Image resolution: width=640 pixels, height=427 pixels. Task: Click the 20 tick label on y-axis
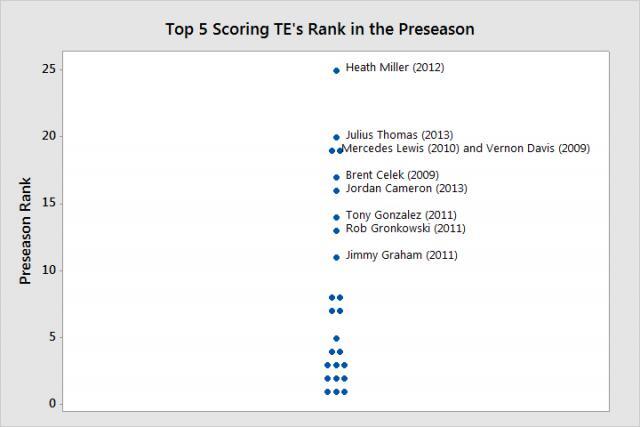pos(48,136)
